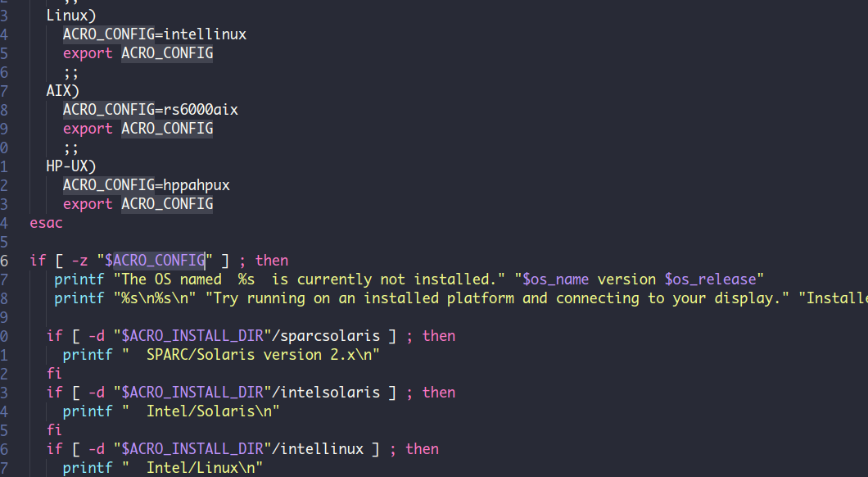Click the esac keyword
868x477 pixels.
tap(46, 223)
